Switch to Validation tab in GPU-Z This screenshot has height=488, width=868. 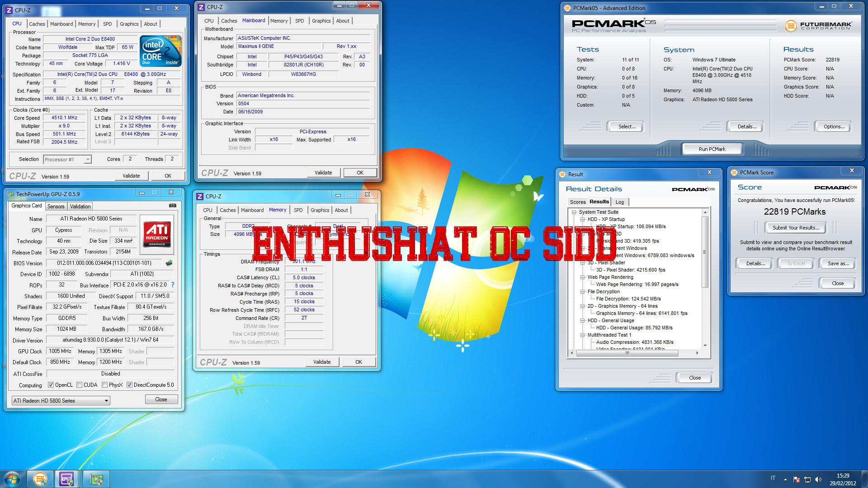coord(80,206)
